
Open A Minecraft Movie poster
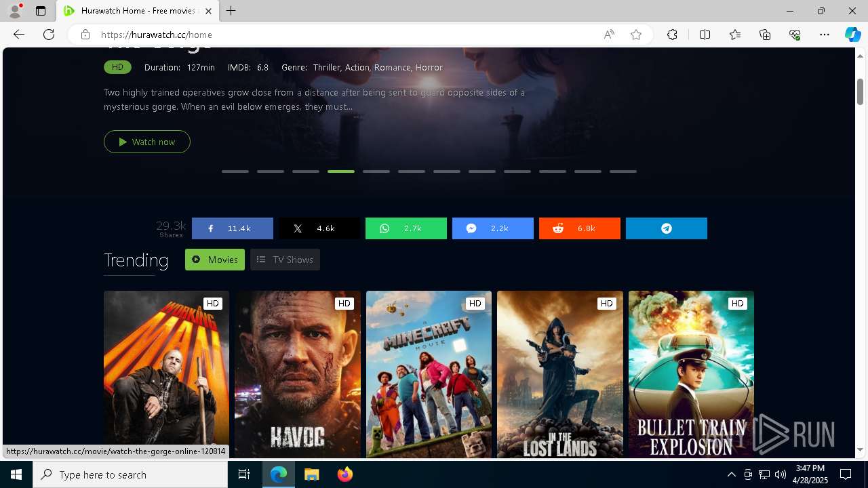tap(429, 374)
